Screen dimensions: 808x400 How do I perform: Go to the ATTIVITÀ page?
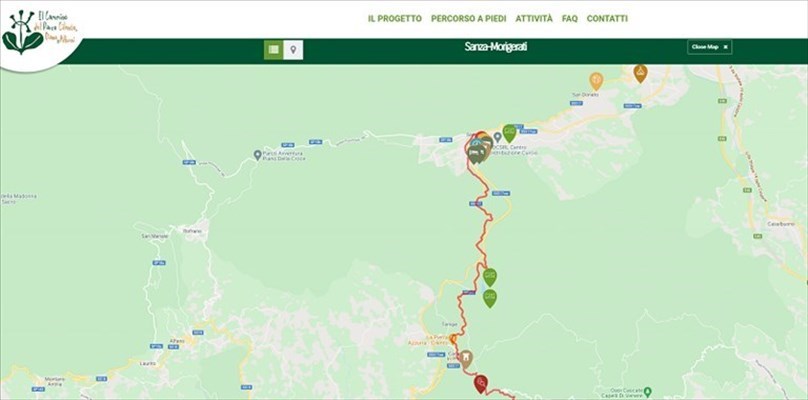[x=534, y=19]
